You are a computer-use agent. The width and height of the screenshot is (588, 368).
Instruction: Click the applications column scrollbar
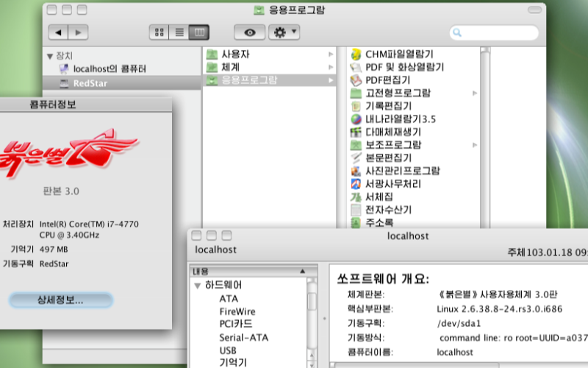click(485, 138)
